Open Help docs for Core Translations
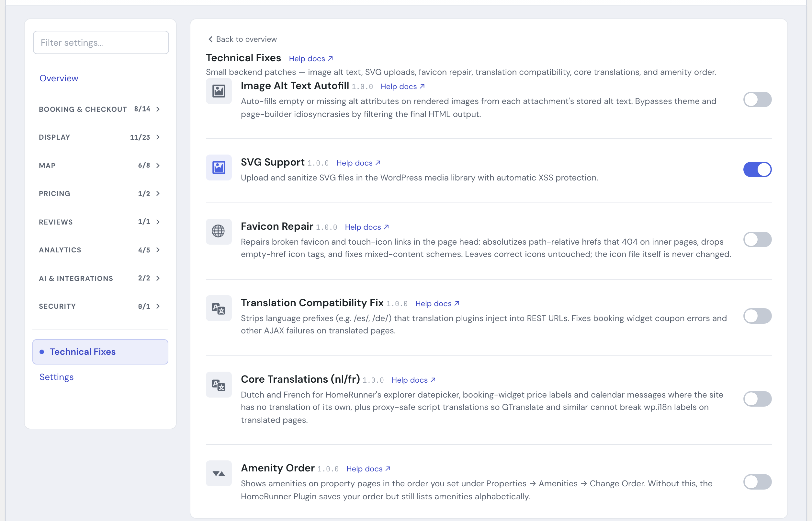Image resolution: width=812 pixels, height=521 pixels. click(x=413, y=380)
